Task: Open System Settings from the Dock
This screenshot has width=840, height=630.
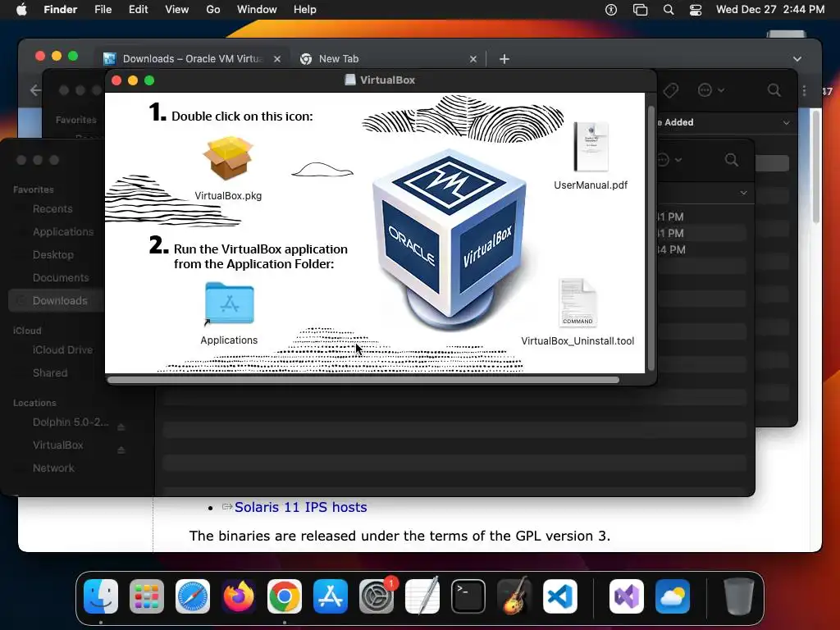Action: pos(376,596)
